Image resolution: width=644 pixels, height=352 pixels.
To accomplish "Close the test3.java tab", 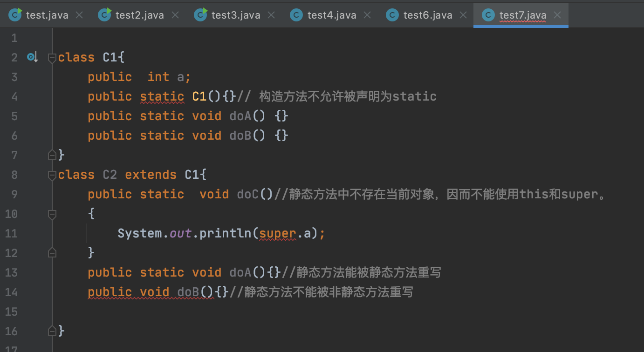I will (x=271, y=15).
